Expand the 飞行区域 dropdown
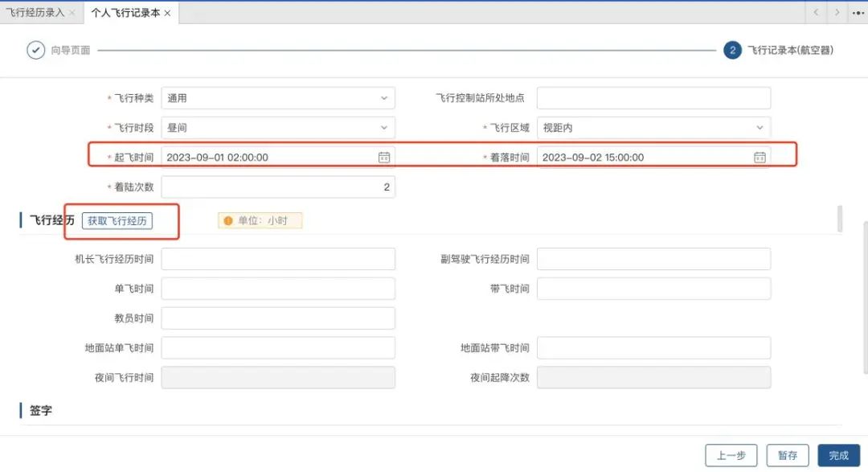868x472 pixels. tap(759, 128)
